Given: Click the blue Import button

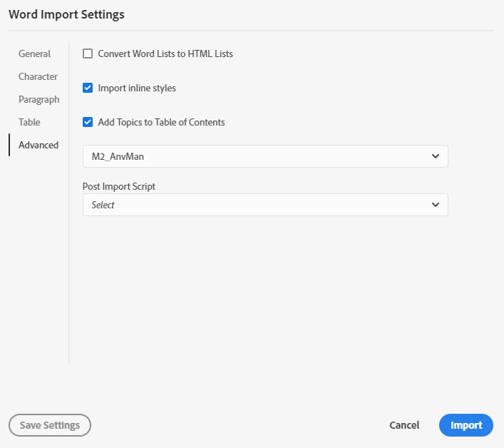Looking at the screenshot, I should [x=466, y=425].
